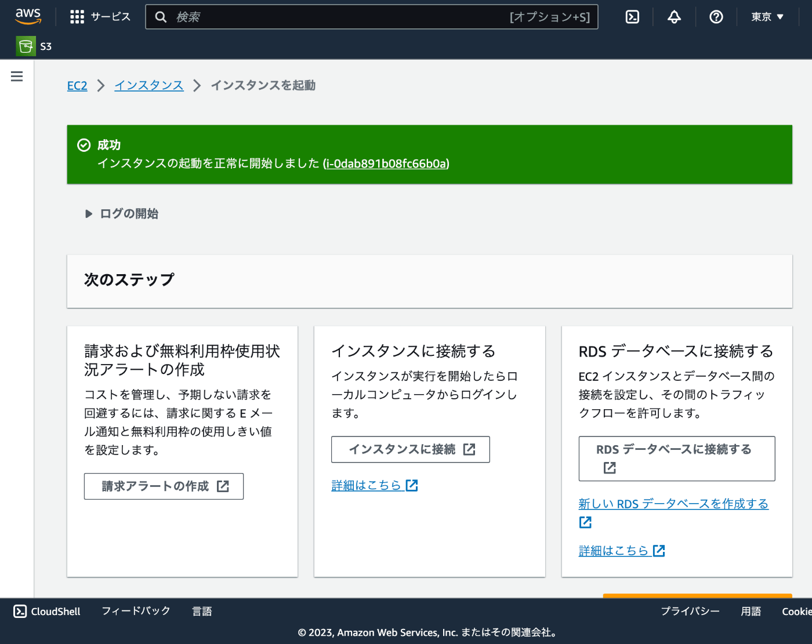The image size is (812, 644).
Task: Click the CloudShell terminal icon in the top bar
Action: [632, 17]
